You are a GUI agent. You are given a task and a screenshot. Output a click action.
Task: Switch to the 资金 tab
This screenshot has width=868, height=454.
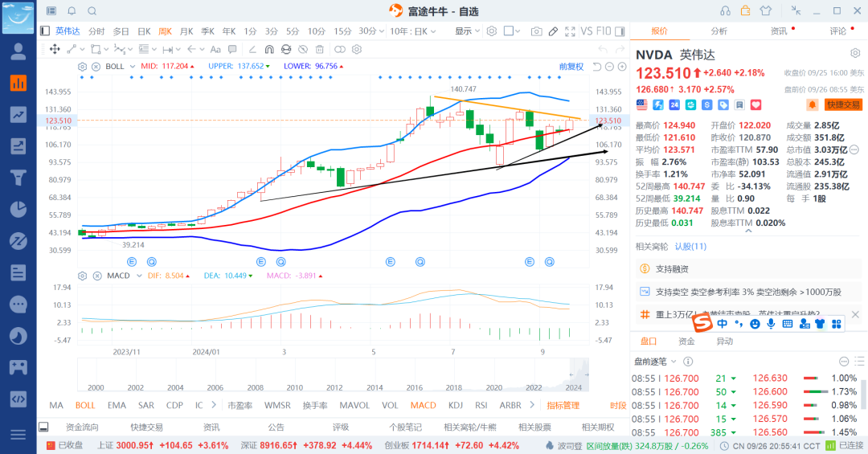686,341
